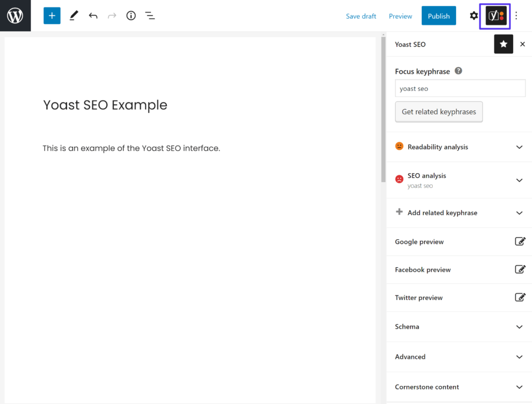Open the List View outline
Screen dimensions: 532x404
pyautogui.click(x=150, y=16)
